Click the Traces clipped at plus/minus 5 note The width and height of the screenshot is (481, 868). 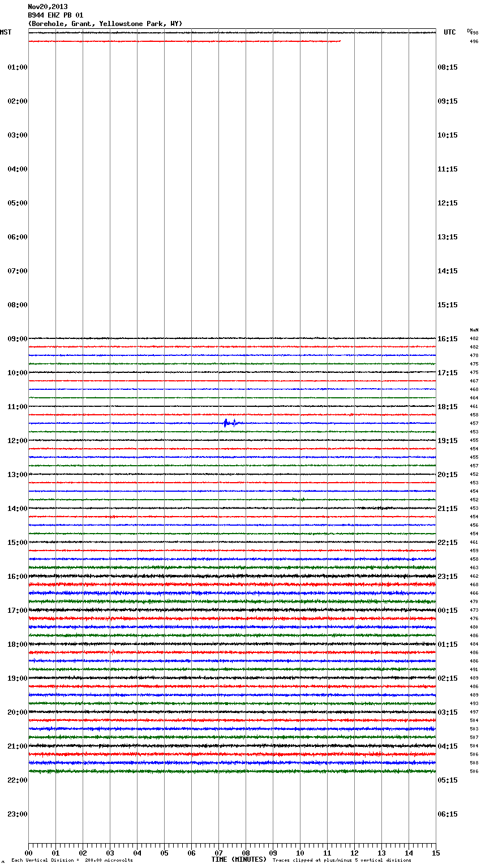click(x=342, y=861)
